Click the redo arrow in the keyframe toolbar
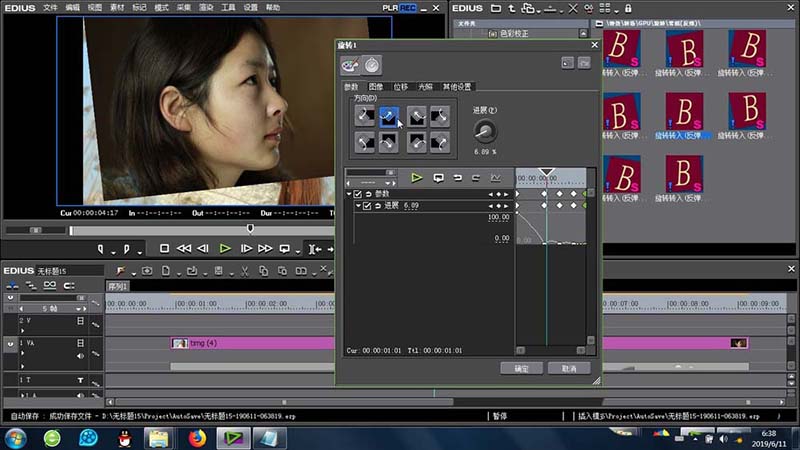The image size is (800, 450). point(476,178)
